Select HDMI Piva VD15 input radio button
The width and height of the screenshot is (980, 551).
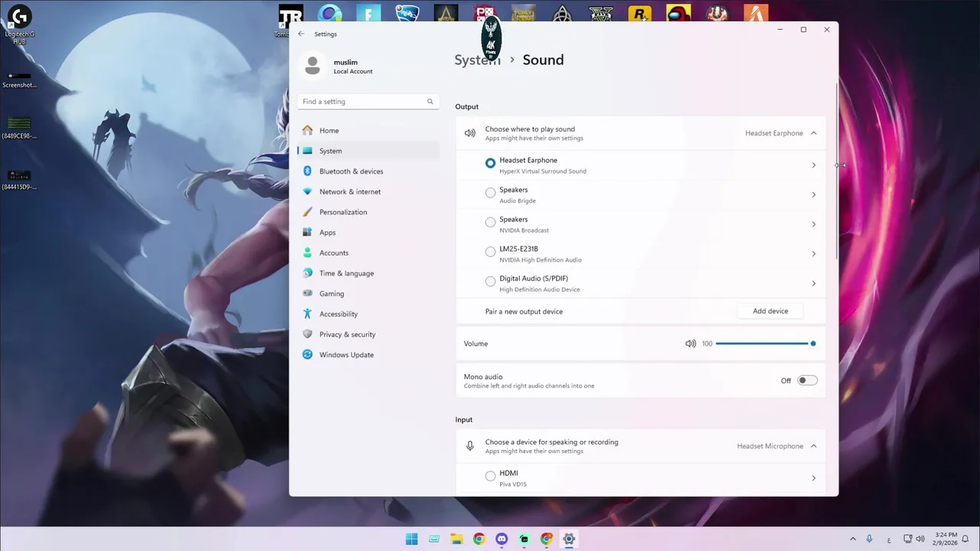(x=490, y=476)
